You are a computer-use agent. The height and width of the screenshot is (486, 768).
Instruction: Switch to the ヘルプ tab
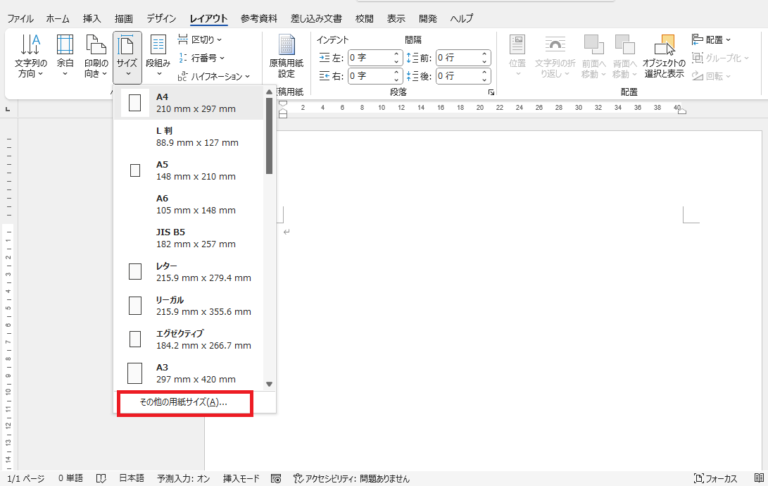click(x=461, y=19)
